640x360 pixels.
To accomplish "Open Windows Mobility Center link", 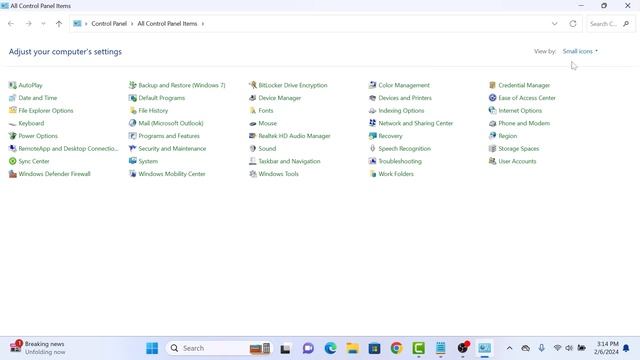I will click(172, 174).
